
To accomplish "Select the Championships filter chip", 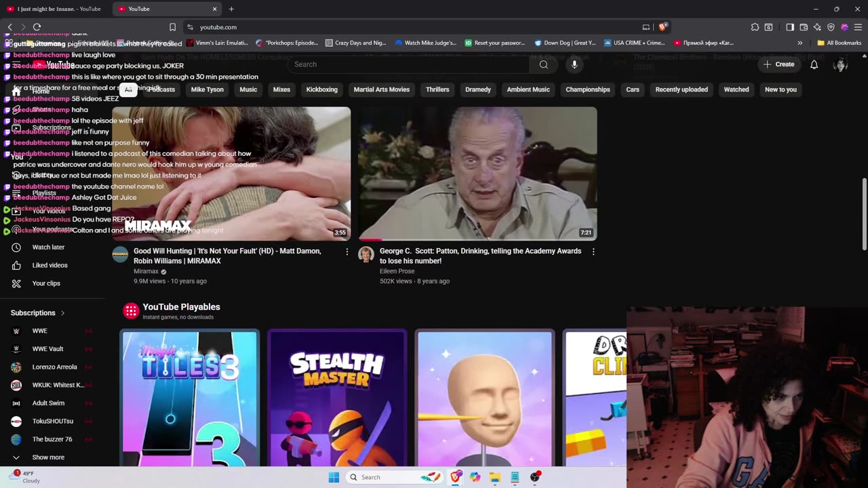I will pos(588,89).
